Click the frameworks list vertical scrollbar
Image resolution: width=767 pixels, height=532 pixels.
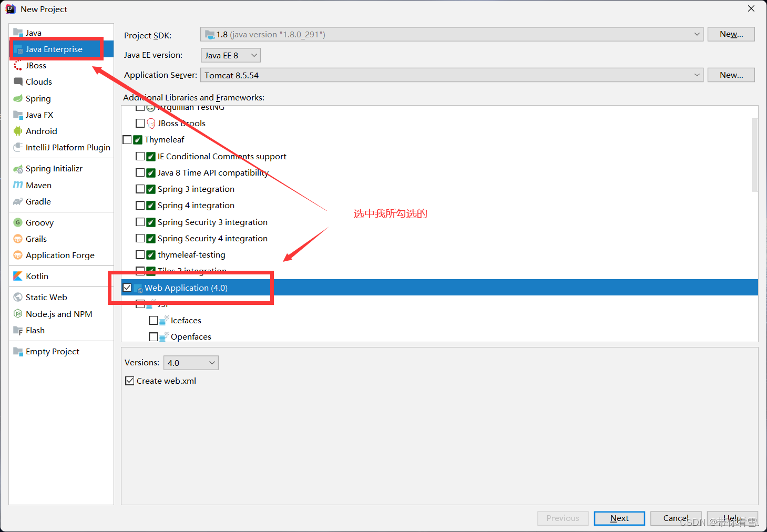pyautogui.click(x=754, y=155)
